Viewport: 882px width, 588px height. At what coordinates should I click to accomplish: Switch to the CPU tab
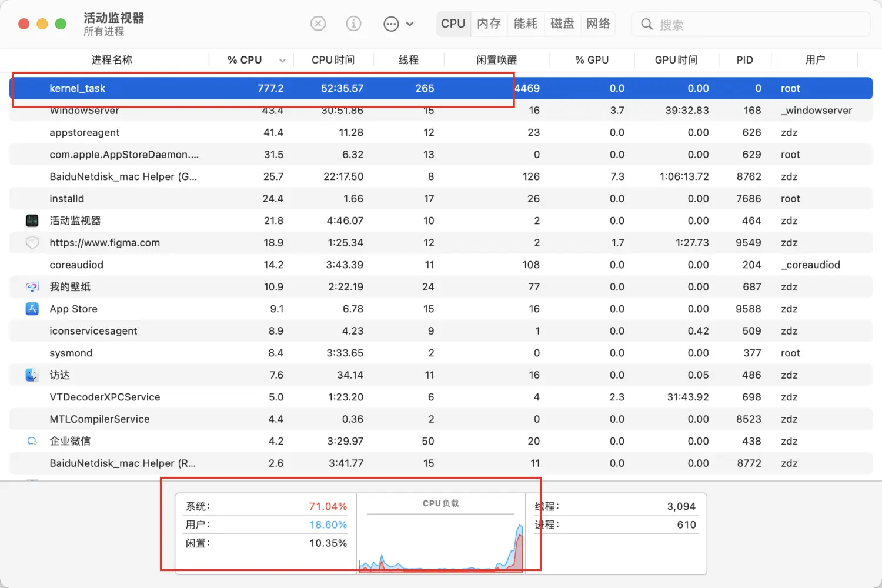(x=453, y=24)
